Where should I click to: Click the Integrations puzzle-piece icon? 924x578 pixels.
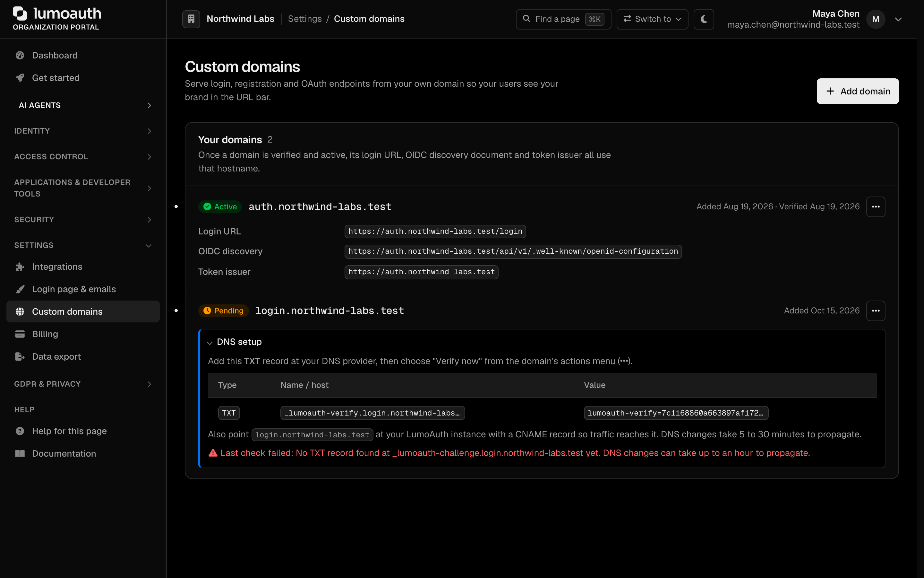(20, 267)
